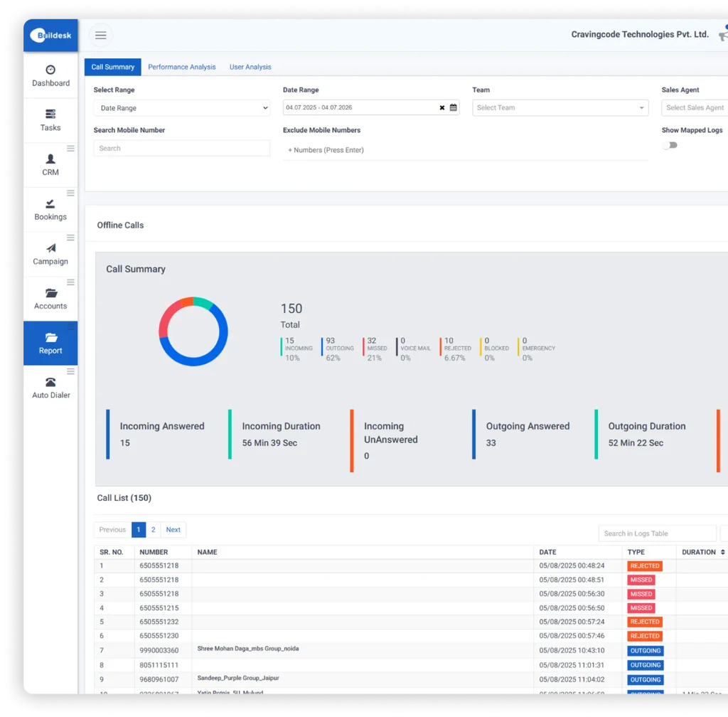Open the calendar icon in Date Range

point(453,107)
